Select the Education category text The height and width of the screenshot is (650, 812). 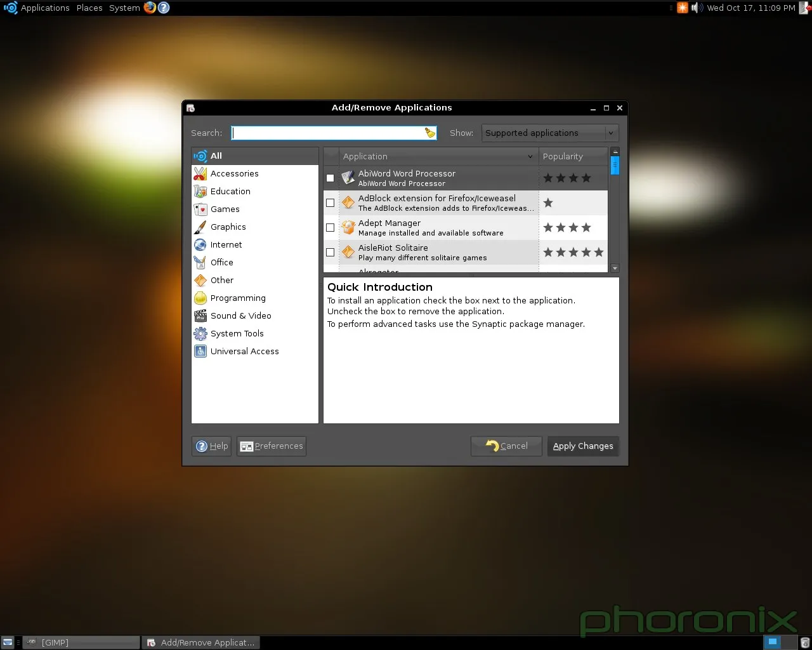point(230,192)
